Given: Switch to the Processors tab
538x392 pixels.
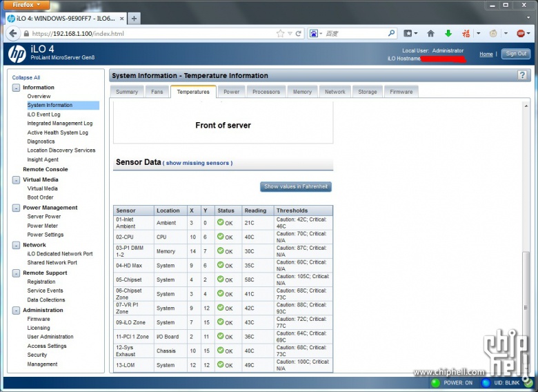Looking at the screenshot, I should click(x=266, y=92).
